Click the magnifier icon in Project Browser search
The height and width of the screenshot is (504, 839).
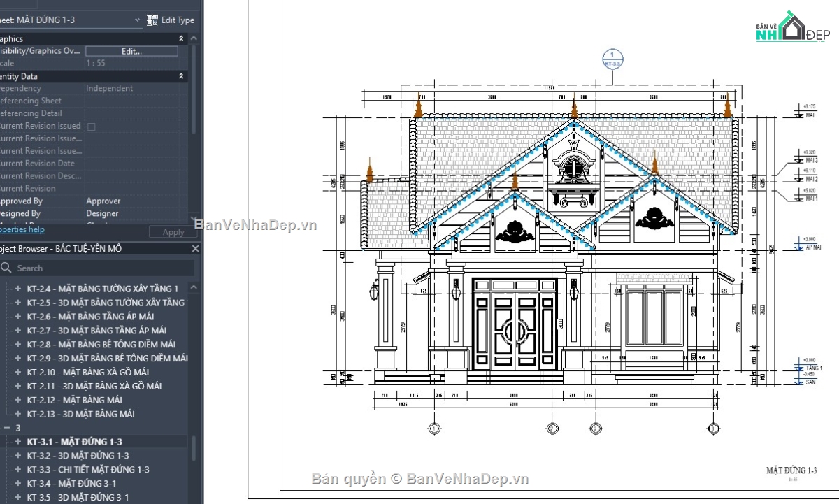(6, 268)
